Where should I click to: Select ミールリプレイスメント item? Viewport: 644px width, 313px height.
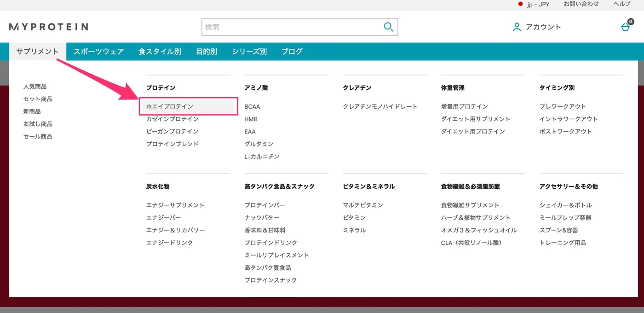pyautogui.click(x=277, y=255)
